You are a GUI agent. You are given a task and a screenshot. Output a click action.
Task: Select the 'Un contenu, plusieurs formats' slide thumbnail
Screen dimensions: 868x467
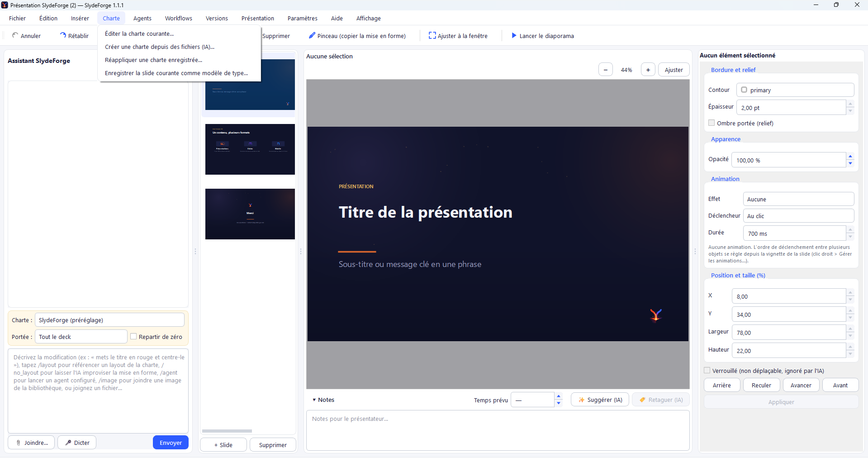250,149
